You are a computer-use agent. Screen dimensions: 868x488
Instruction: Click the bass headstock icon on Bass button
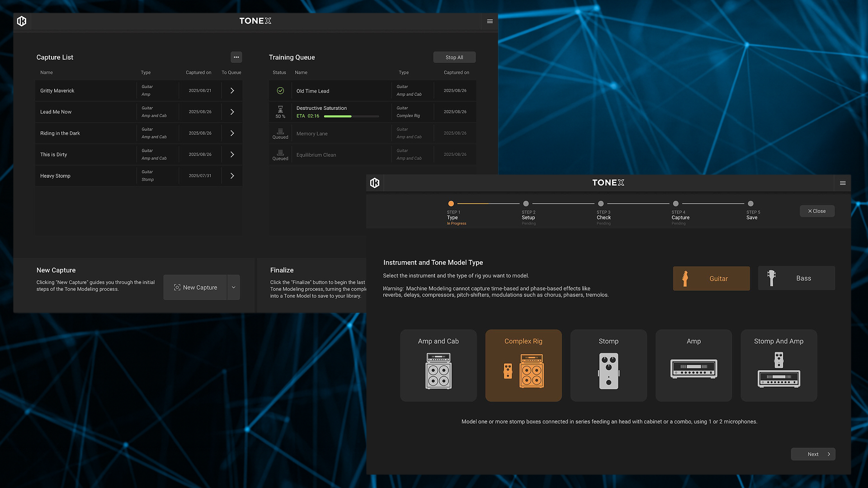coord(772,278)
